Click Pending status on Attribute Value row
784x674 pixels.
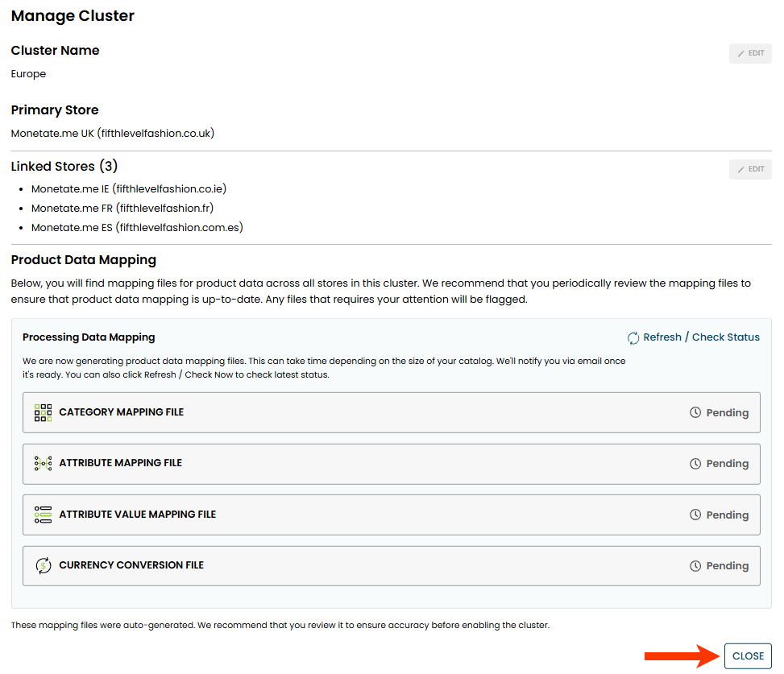(x=727, y=515)
